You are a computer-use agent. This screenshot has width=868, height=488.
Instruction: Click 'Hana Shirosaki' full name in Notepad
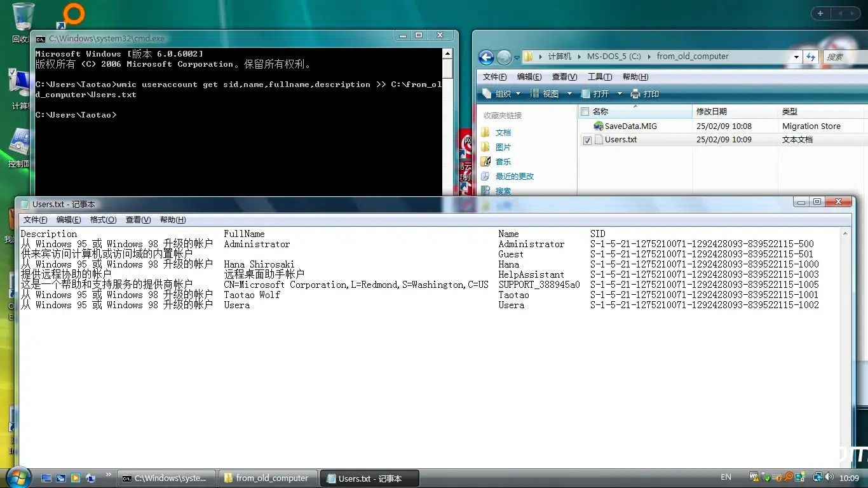click(x=259, y=264)
